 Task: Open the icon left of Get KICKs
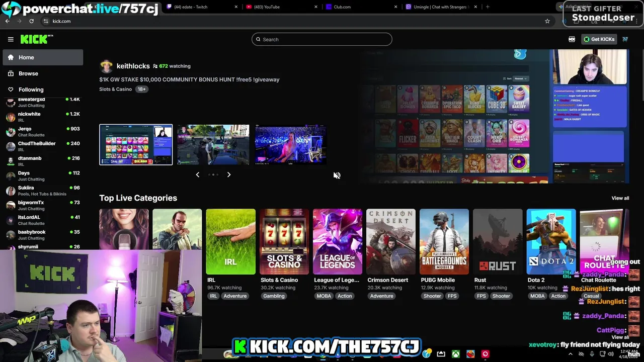pyautogui.click(x=572, y=39)
